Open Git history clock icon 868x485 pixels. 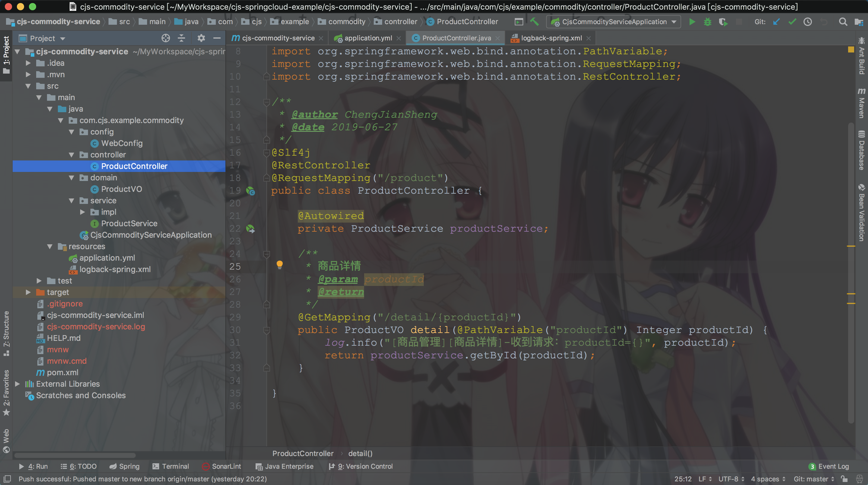(x=808, y=22)
